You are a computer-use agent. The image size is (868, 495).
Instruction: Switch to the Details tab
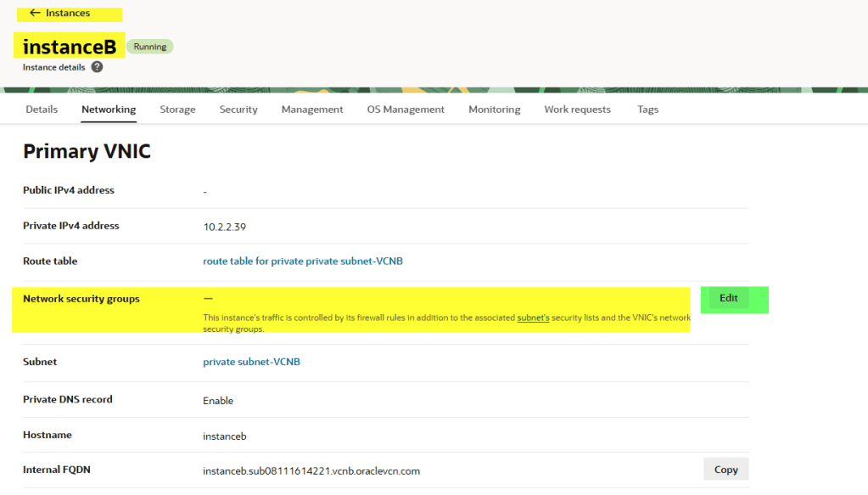coord(42,110)
